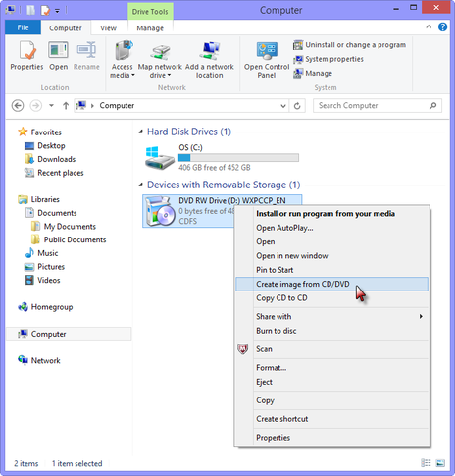Click the search magnifier icon

click(x=432, y=106)
